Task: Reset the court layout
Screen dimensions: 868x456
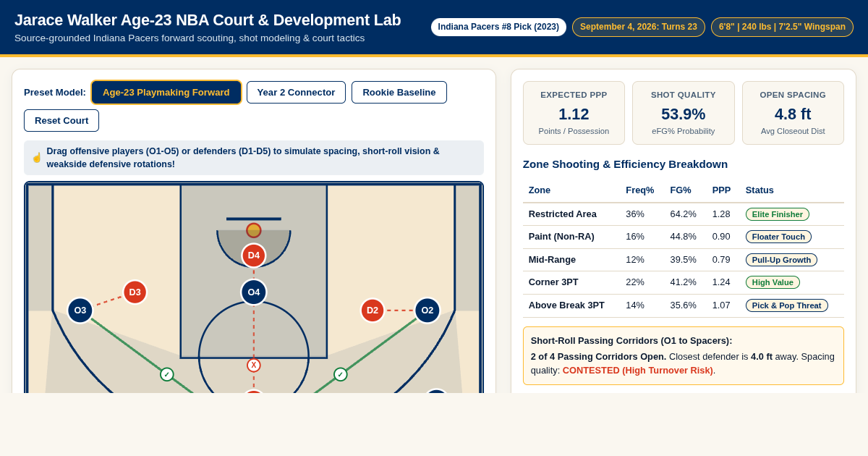Action: (x=61, y=120)
